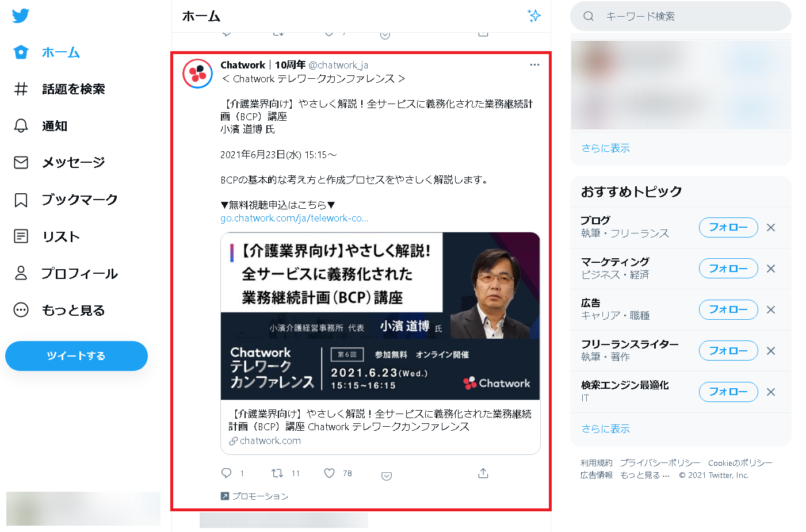Open 利用規約 footer link

pos(597,463)
